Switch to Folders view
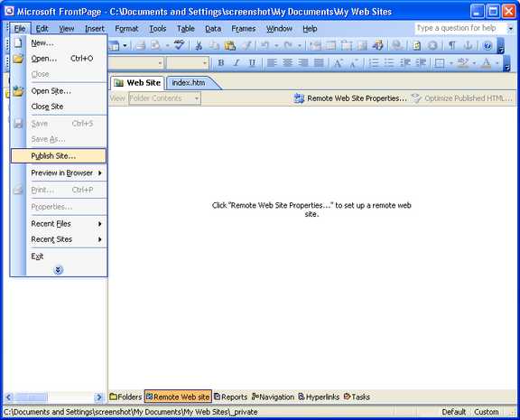Viewport: 520px width, 420px height. pyautogui.click(x=125, y=397)
